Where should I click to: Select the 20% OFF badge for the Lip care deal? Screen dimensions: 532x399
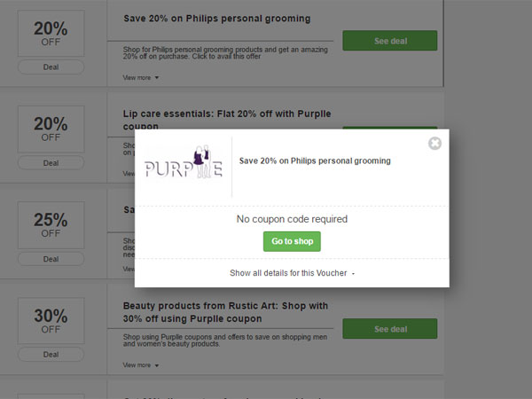click(x=51, y=129)
